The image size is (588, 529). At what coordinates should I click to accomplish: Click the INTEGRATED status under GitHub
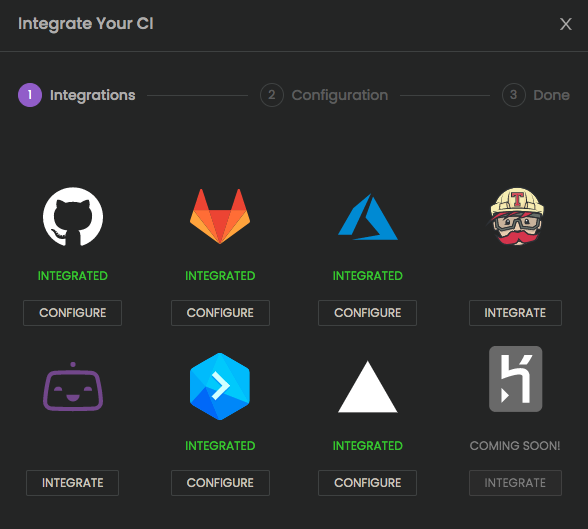[72, 276]
